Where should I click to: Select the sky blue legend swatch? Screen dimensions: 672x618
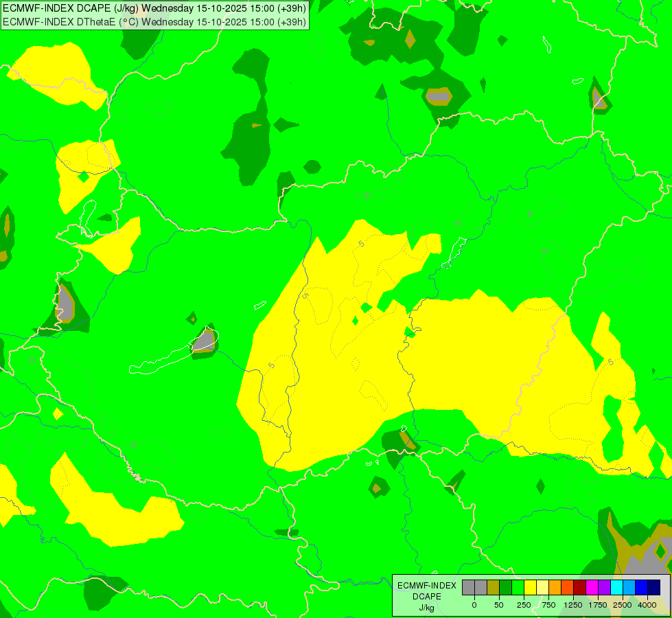coord(629,588)
